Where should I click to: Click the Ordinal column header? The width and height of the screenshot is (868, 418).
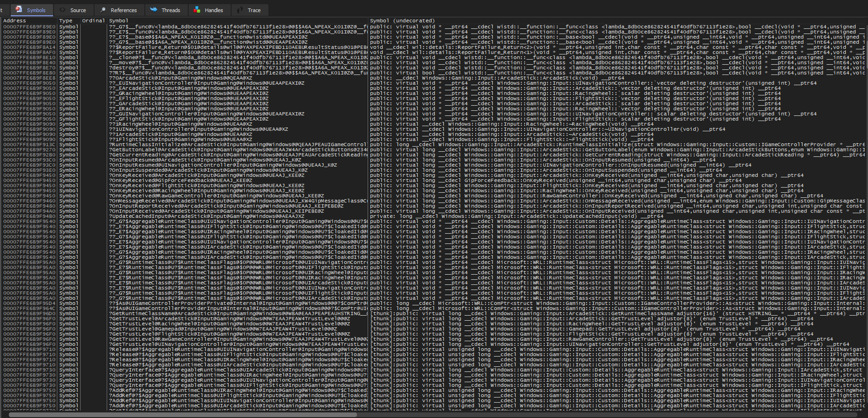[93, 20]
